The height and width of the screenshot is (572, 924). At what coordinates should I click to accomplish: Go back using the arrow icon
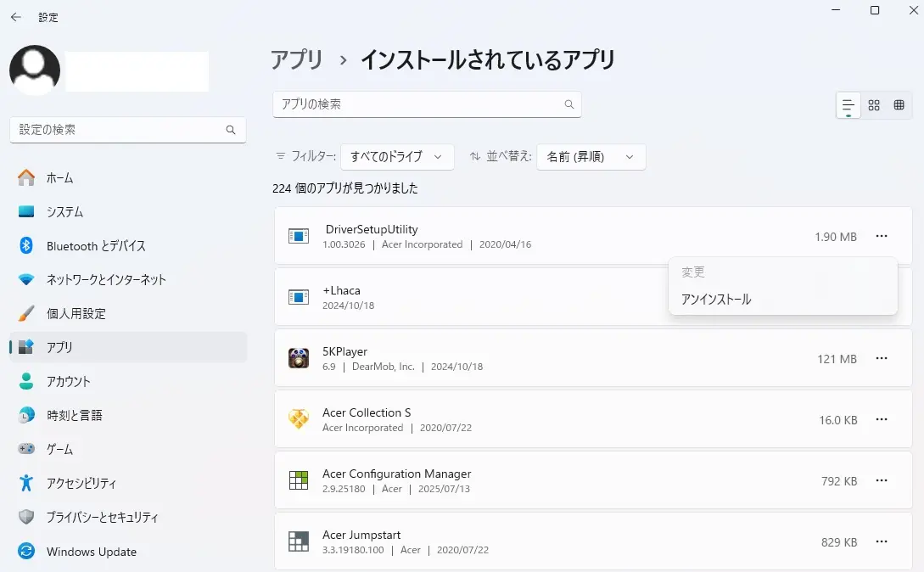[16, 17]
